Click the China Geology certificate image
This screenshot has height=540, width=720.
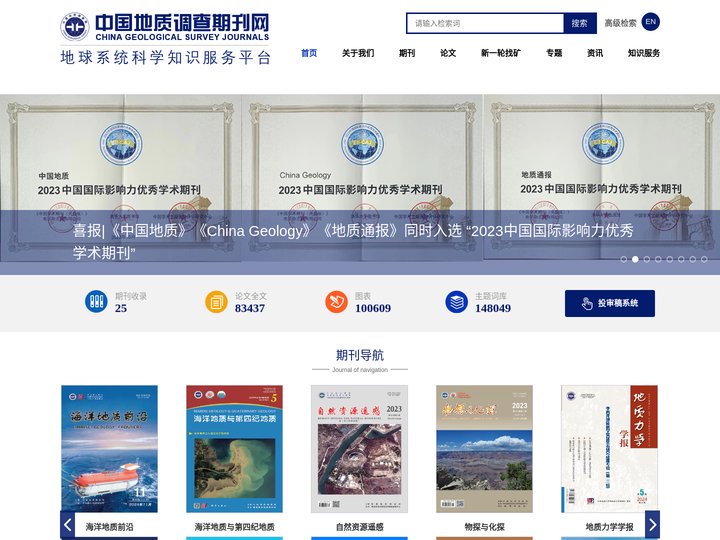pos(362,178)
